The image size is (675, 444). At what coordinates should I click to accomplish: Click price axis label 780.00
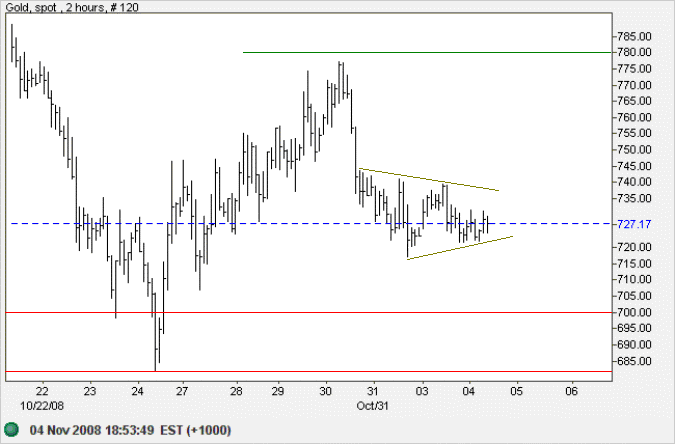[634, 52]
